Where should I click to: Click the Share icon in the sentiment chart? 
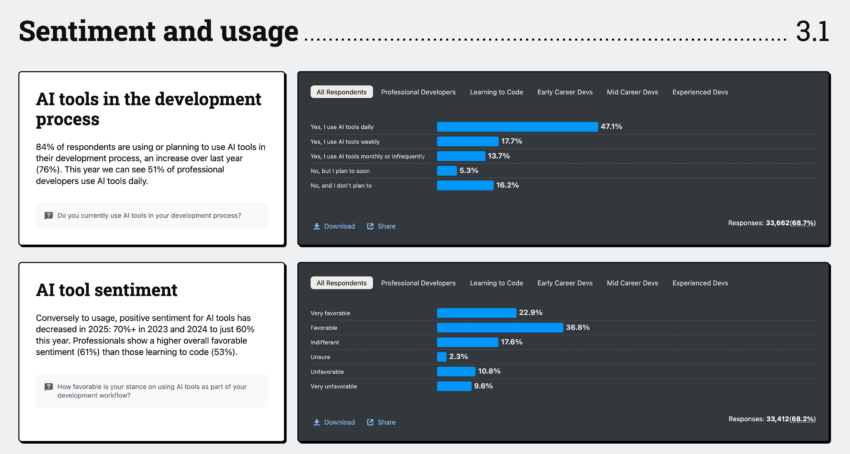click(x=370, y=422)
